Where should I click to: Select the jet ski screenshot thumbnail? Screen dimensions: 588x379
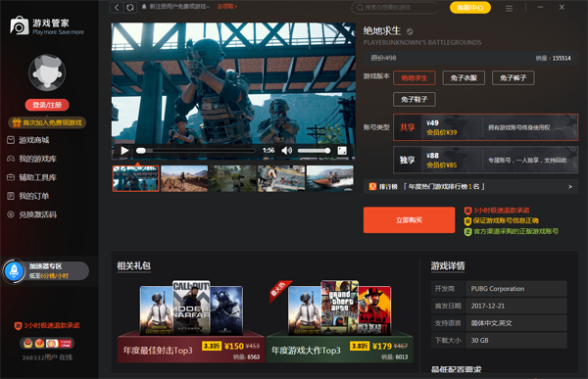[330, 179]
